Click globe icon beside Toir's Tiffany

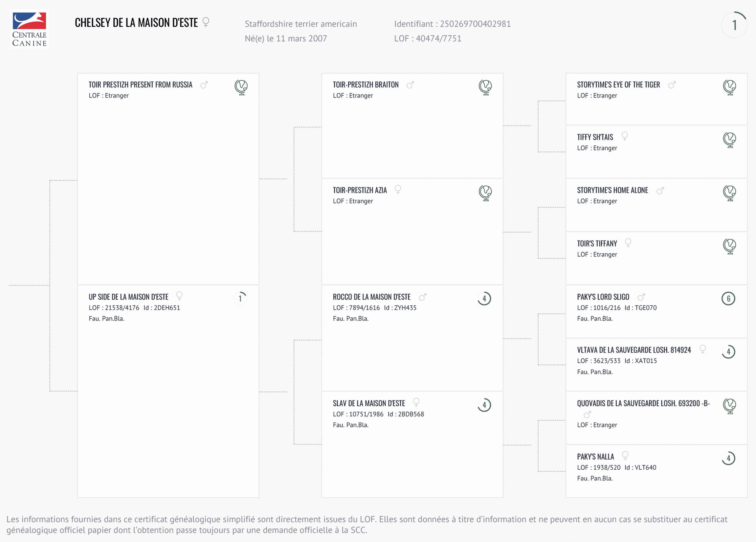[729, 246]
